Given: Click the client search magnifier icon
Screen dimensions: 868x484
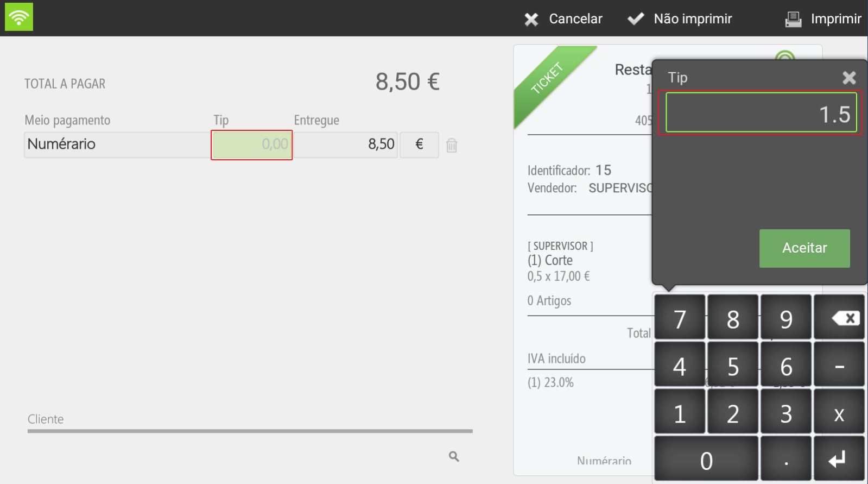Looking at the screenshot, I should [x=454, y=456].
